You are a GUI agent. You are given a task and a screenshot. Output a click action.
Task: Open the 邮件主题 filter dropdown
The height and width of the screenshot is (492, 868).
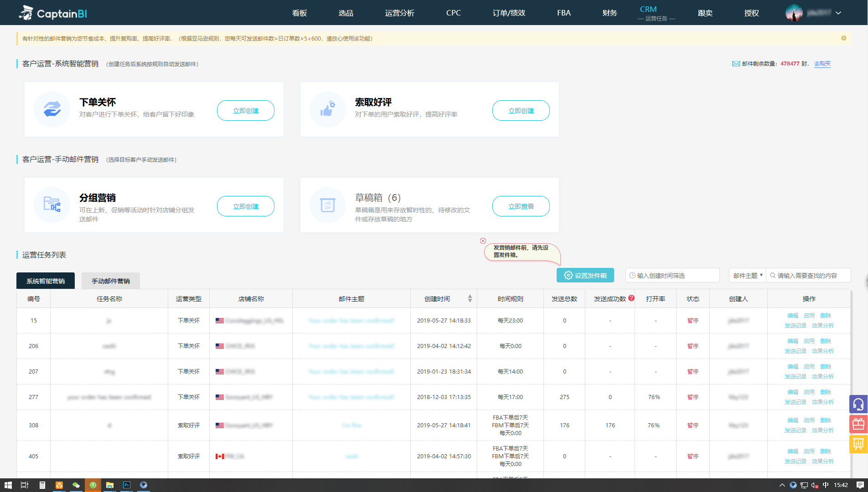coord(747,275)
